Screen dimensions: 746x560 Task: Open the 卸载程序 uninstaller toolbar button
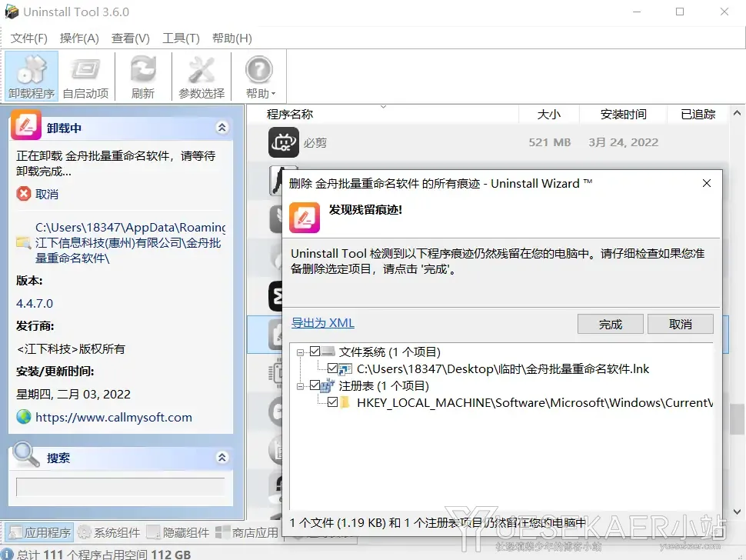(32, 76)
